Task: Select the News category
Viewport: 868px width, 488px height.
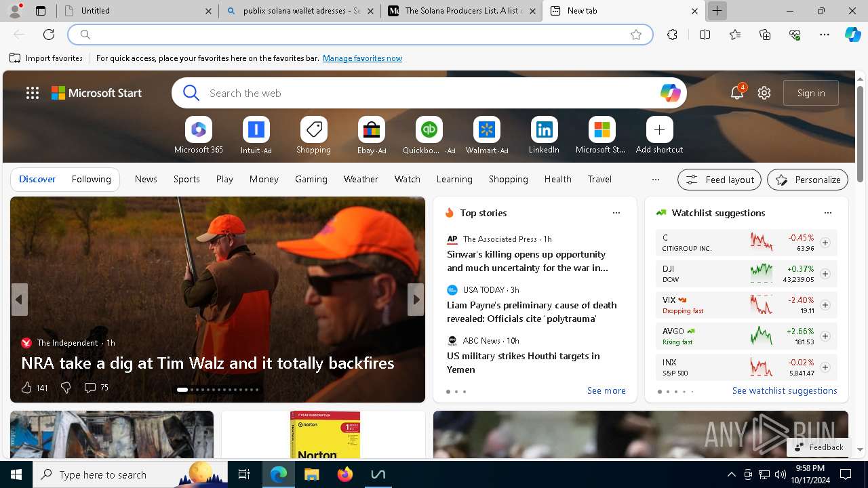Action: pyautogui.click(x=146, y=179)
